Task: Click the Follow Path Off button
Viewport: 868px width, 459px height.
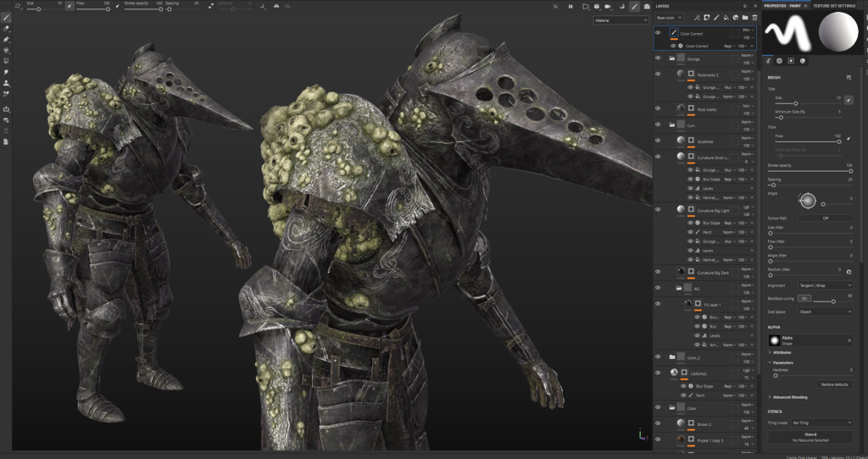Action: tap(825, 218)
